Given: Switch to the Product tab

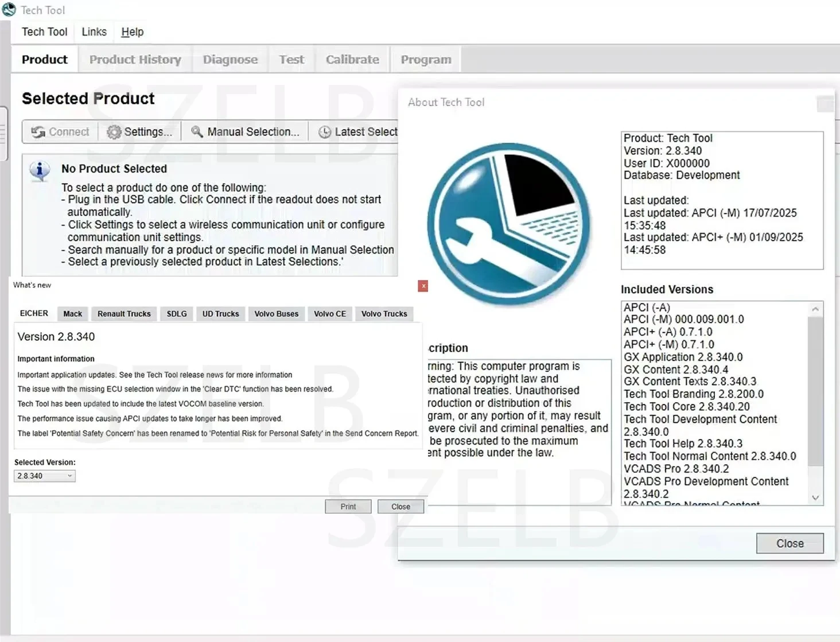Looking at the screenshot, I should pos(45,60).
